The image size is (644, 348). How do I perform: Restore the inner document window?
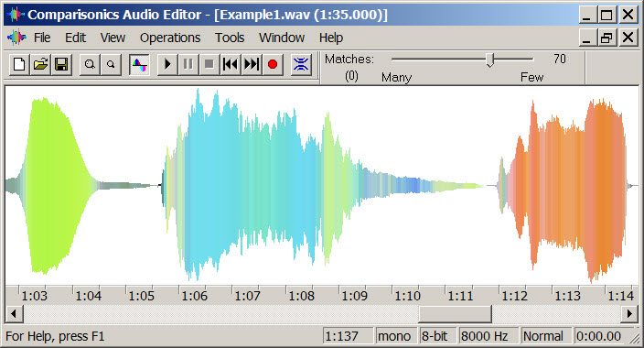click(x=606, y=38)
